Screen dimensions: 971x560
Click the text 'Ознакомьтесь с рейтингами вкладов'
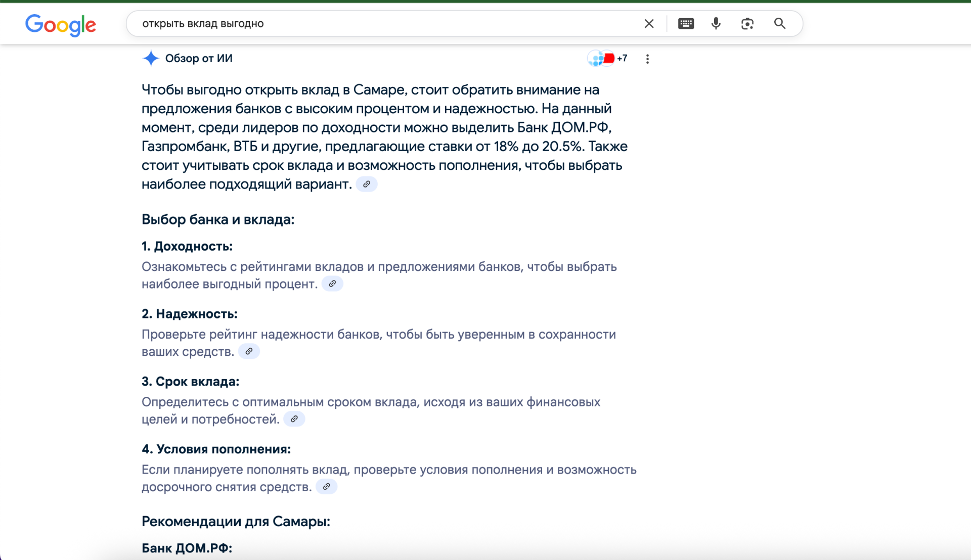[x=253, y=267]
